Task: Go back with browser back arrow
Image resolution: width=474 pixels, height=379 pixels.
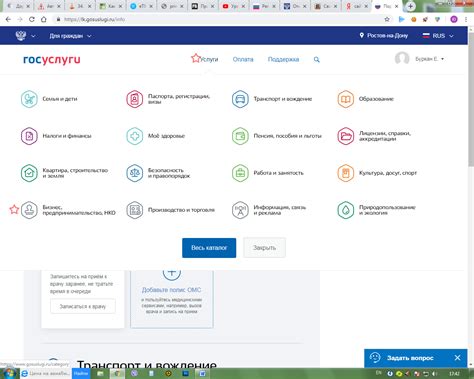Action: [8, 19]
